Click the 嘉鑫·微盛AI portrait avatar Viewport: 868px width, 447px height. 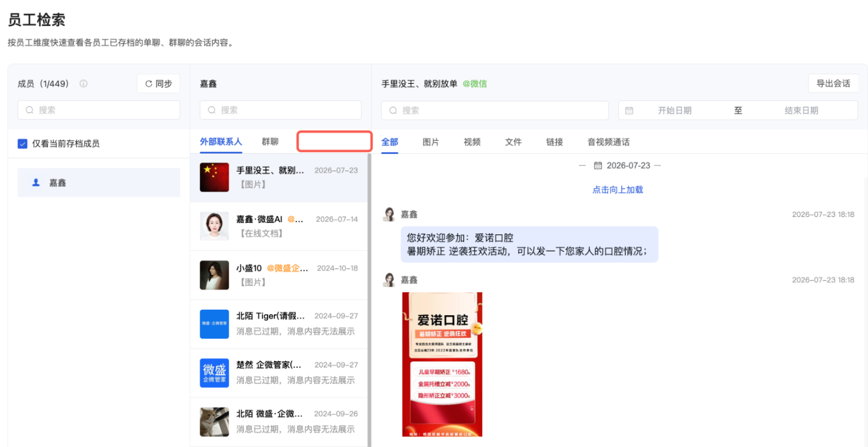[214, 226]
